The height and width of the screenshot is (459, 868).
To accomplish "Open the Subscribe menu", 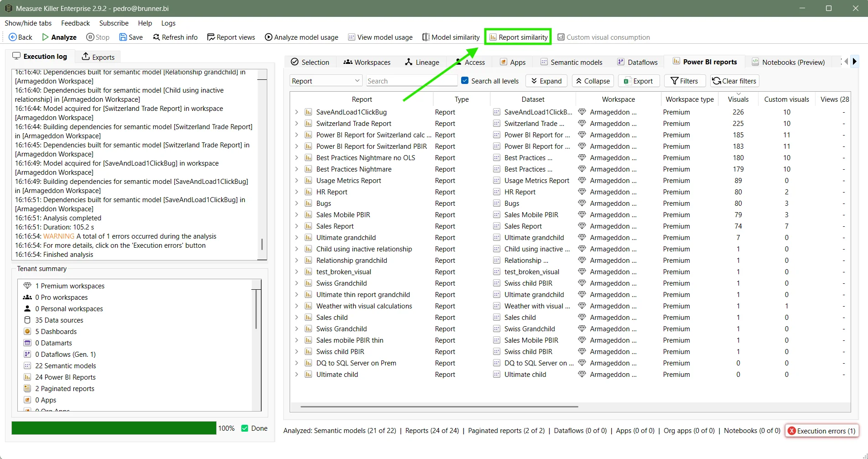I will pyautogui.click(x=114, y=23).
